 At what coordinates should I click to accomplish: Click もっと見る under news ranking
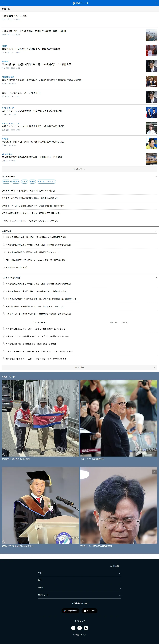point(79,367)
